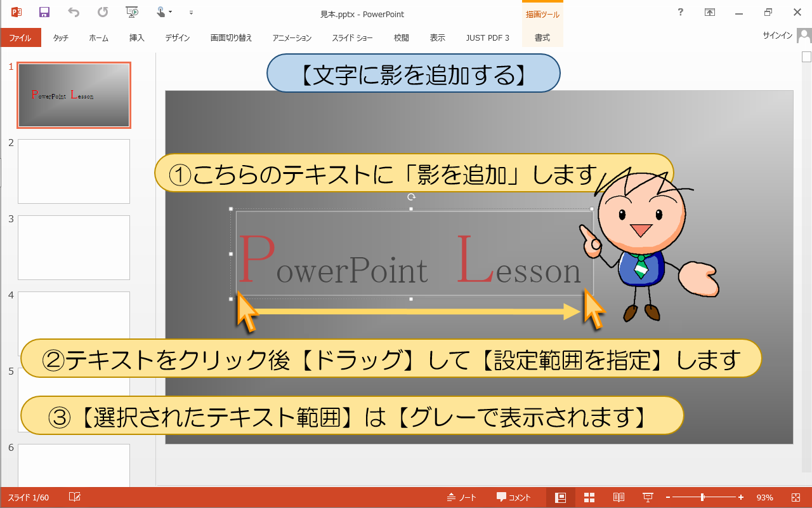Switch to Reading view icon

pyautogui.click(x=619, y=498)
